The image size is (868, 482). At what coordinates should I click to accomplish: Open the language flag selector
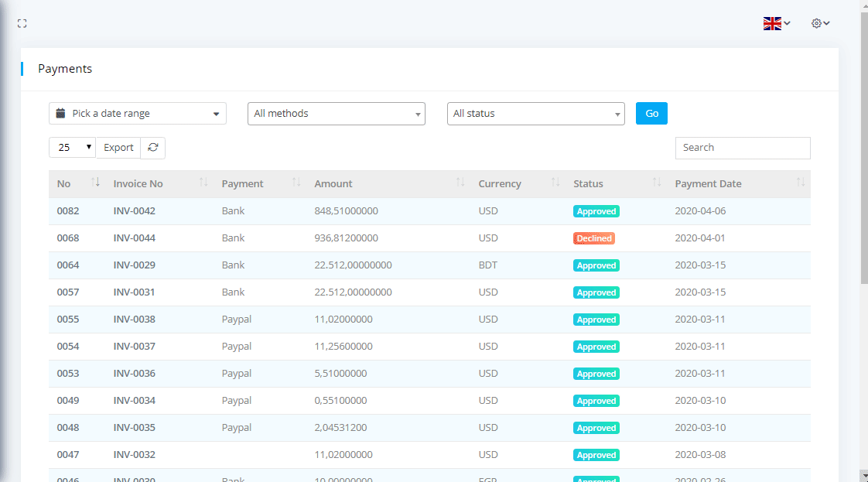click(x=776, y=24)
